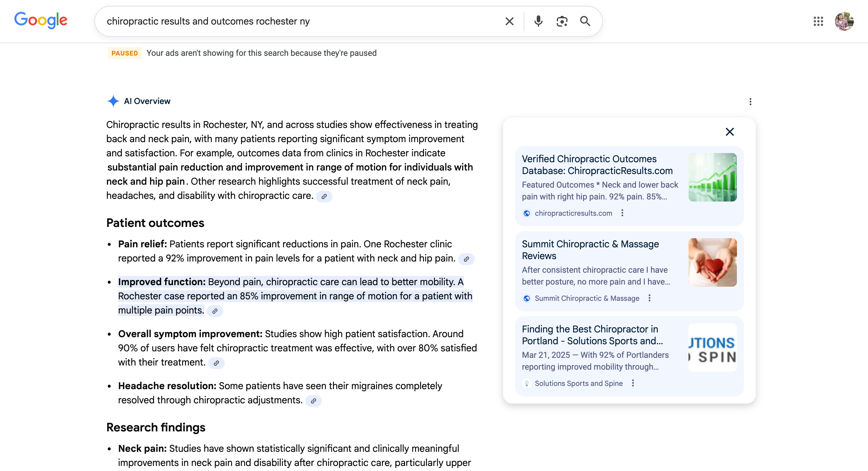This screenshot has width=868, height=471.
Task: Open three-dot menu for Summit Chiropractic & Massage
Action: [650, 298]
